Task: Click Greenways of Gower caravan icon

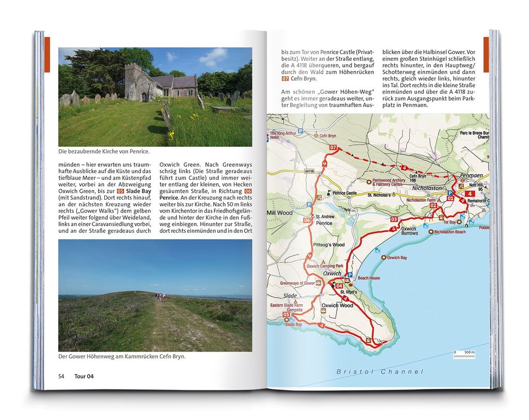Action: (318, 283)
